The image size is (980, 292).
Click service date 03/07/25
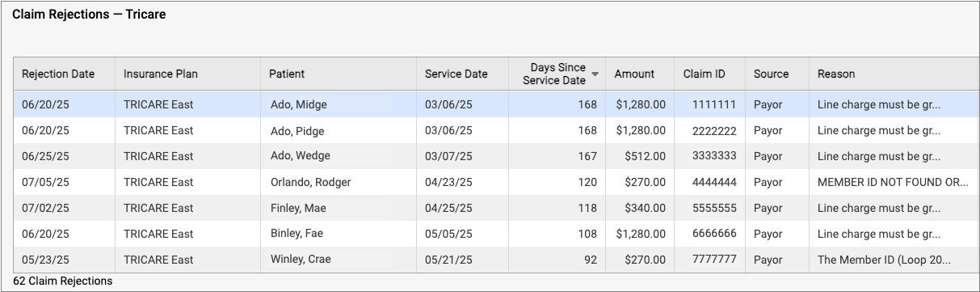click(x=448, y=156)
